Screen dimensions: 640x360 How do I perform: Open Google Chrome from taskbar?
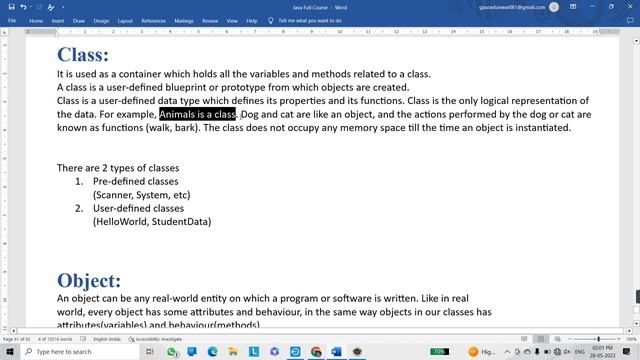click(x=316, y=351)
